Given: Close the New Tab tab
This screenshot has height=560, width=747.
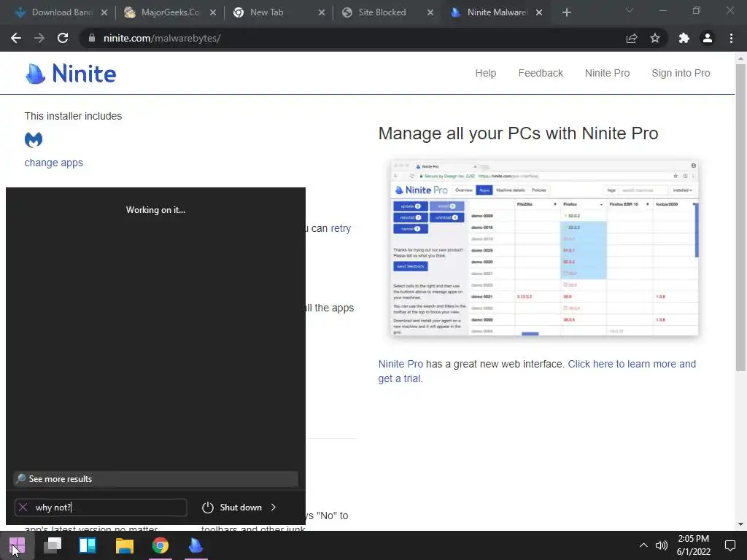Looking at the screenshot, I should 322,12.
